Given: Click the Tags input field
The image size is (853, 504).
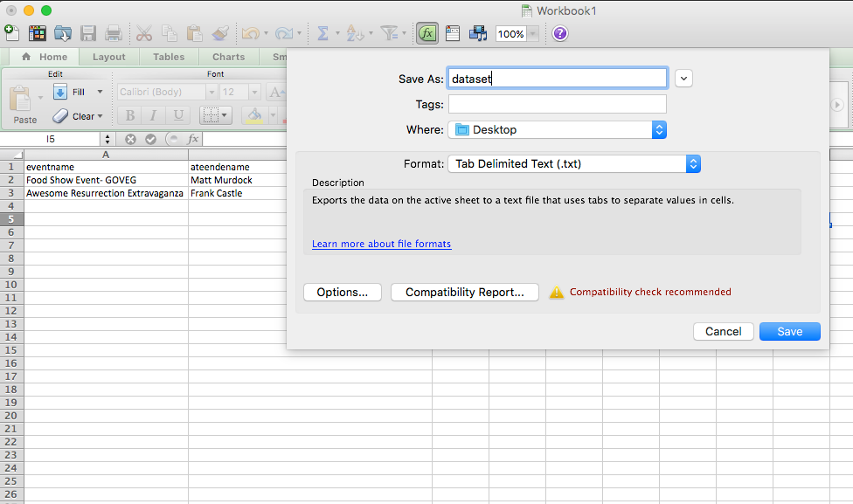Looking at the screenshot, I should click(557, 104).
